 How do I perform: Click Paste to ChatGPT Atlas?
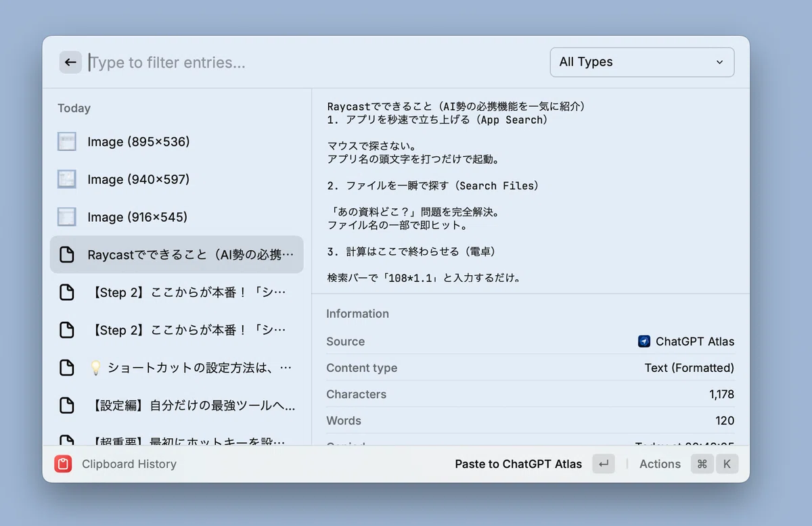tap(518, 464)
